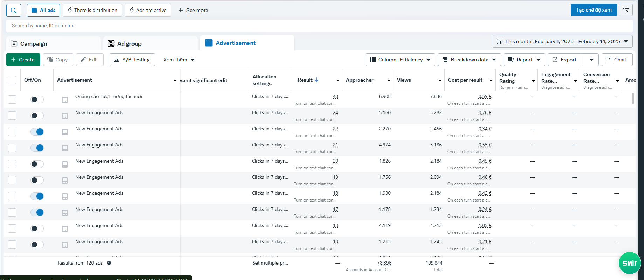Click the green Create button
This screenshot has height=280, width=644.
click(x=23, y=60)
